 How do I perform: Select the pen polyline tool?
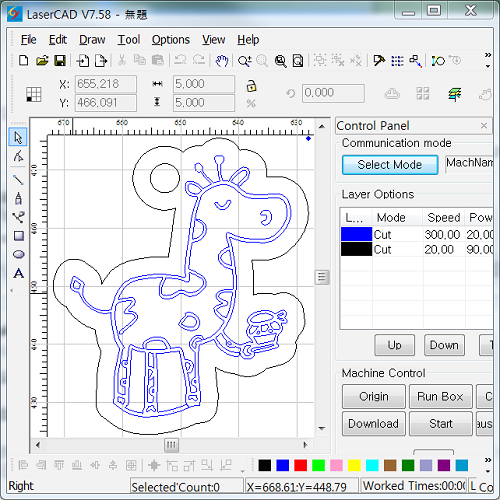[18, 198]
